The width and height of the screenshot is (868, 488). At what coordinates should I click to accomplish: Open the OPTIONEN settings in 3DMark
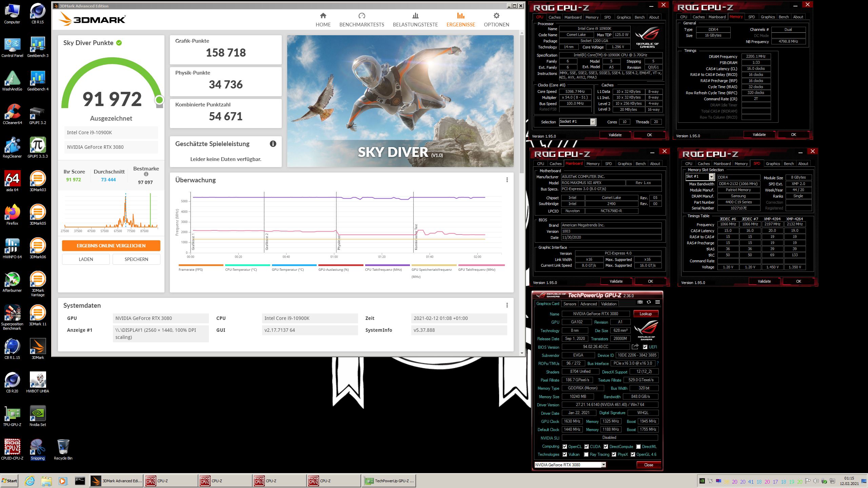point(496,20)
